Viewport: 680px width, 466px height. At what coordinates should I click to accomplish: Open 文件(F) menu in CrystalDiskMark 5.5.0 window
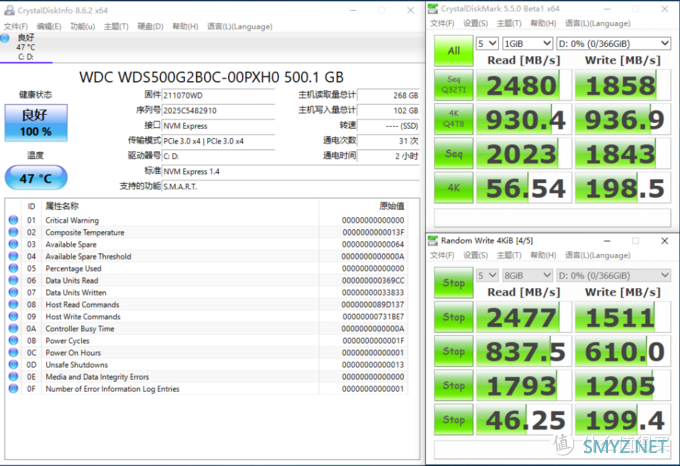pos(442,23)
